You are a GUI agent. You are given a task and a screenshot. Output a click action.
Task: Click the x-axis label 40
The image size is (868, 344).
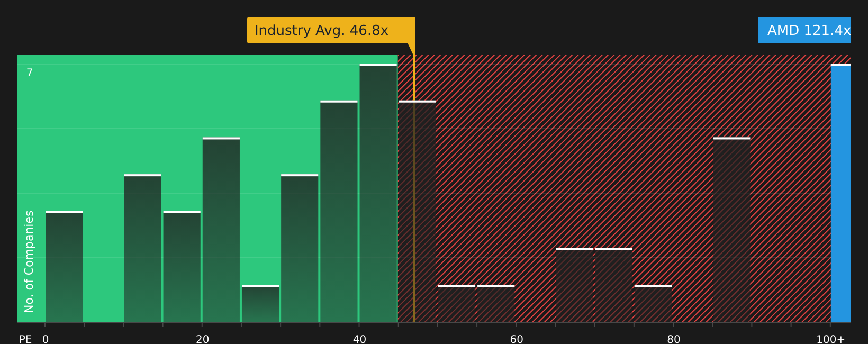click(359, 339)
